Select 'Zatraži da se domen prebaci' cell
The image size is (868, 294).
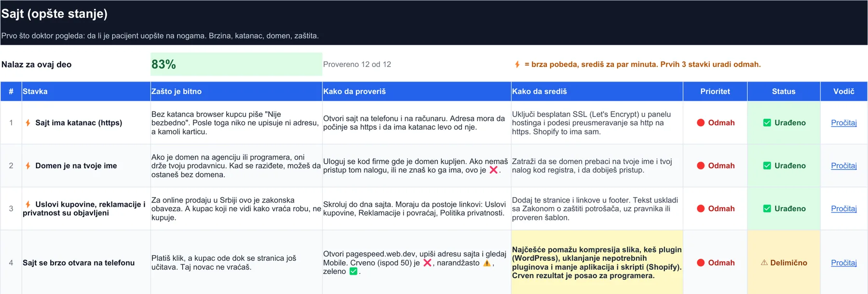coord(597,166)
